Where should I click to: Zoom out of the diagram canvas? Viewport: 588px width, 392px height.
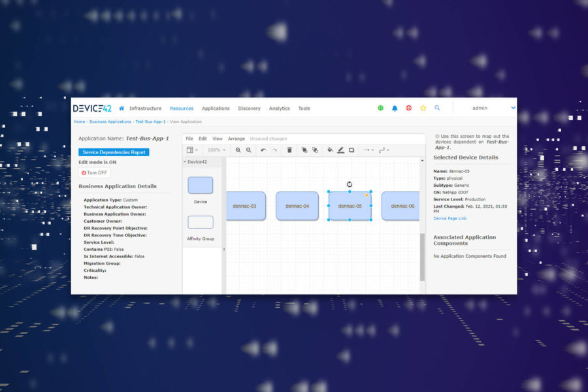pos(249,150)
